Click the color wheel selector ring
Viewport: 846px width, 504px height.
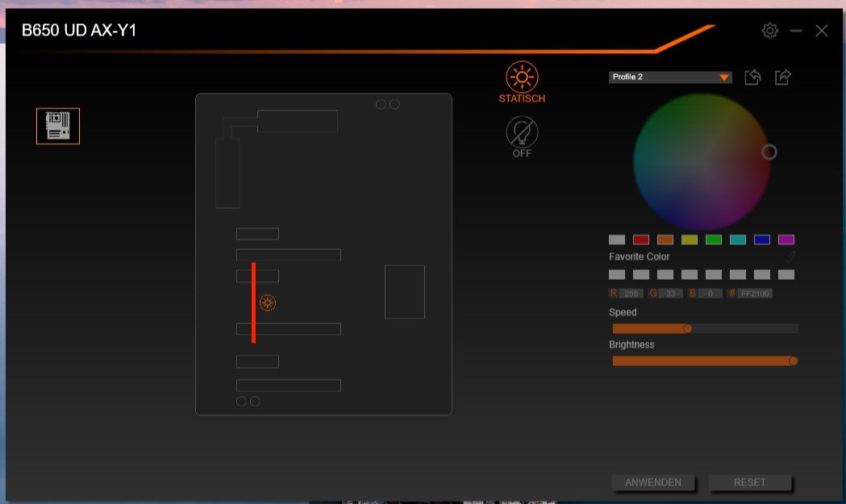click(769, 152)
